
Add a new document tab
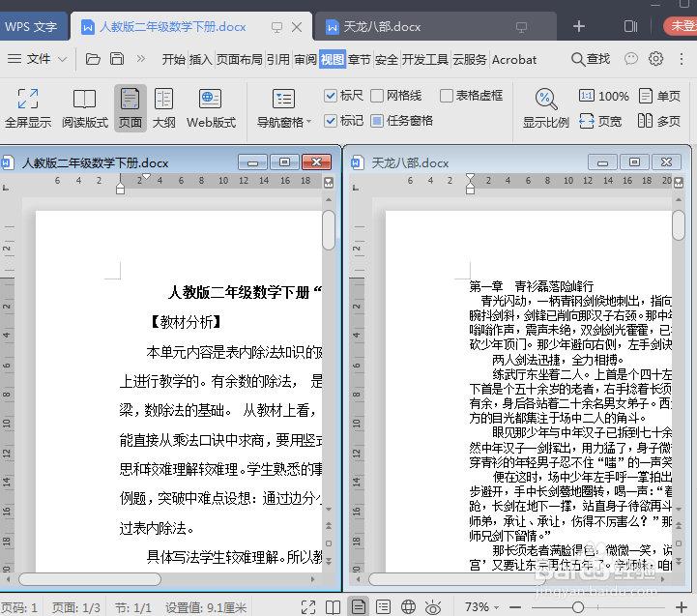(x=578, y=26)
